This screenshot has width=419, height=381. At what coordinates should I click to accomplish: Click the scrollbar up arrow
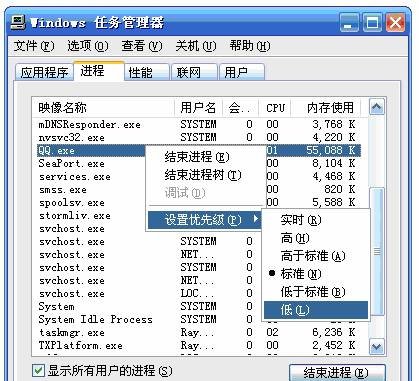click(x=377, y=107)
